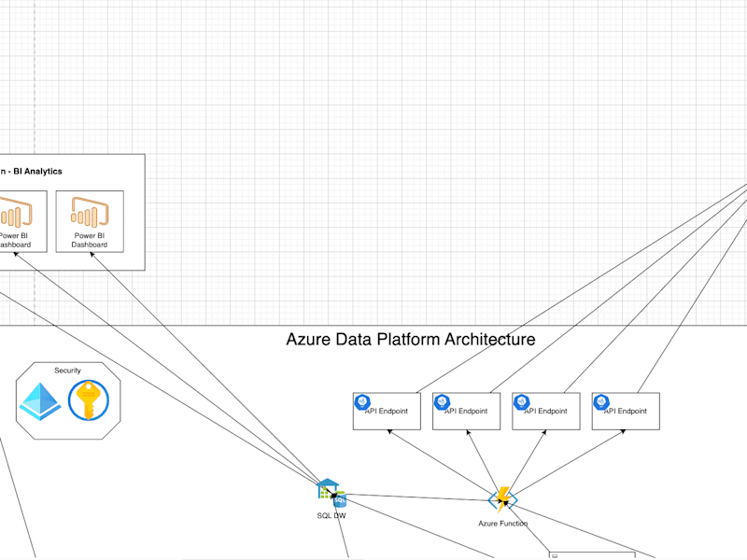This screenshot has height=560, width=747.
Task: Select the 'Azure Data Platform Architecture' title text
Action: 411,340
